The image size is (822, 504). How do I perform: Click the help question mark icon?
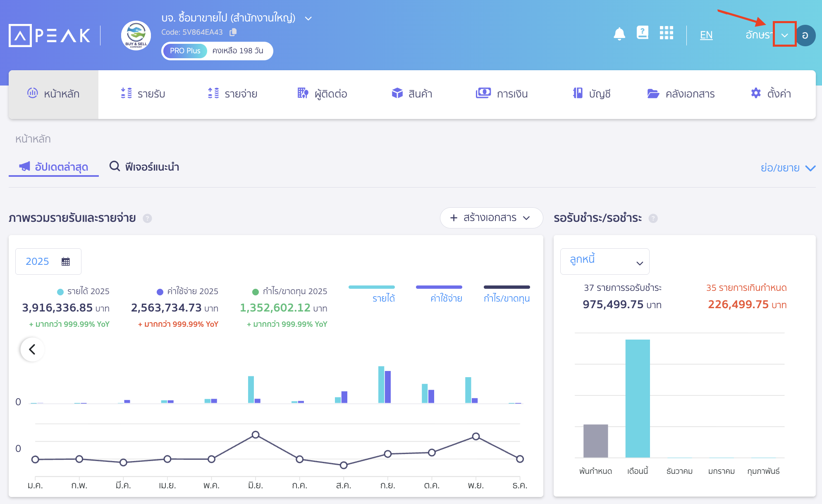point(642,33)
